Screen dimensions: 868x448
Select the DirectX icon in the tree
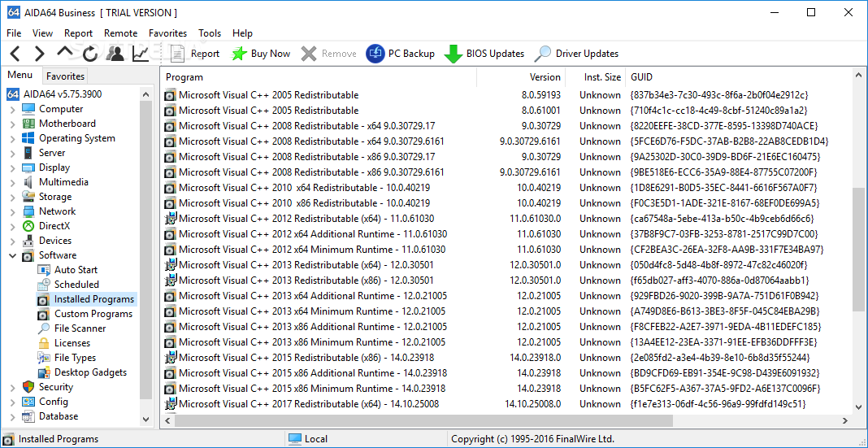click(x=28, y=226)
